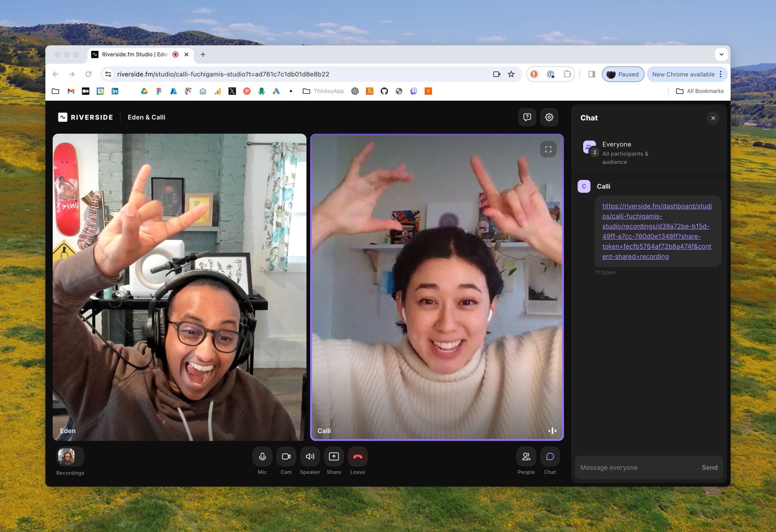Expand the Chrome tab search dropdown
The height and width of the screenshot is (532, 776).
pyautogui.click(x=721, y=55)
